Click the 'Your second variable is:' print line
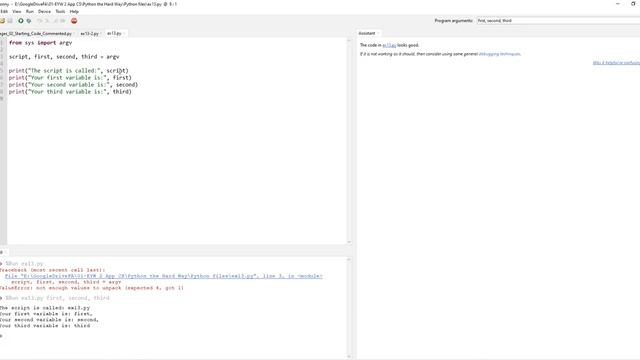The width and height of the screenshot is (640, 360). [73, 85]
